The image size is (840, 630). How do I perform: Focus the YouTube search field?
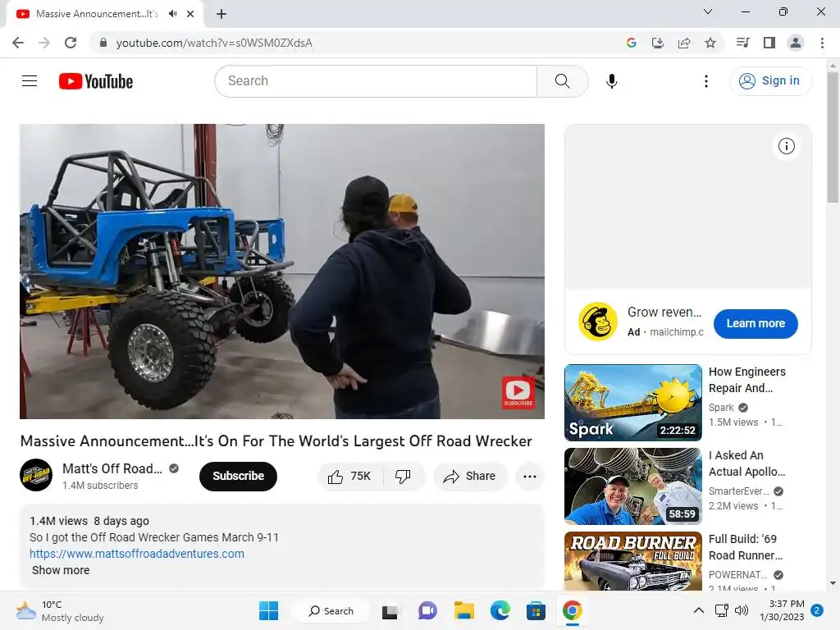(x=375, y=81)
